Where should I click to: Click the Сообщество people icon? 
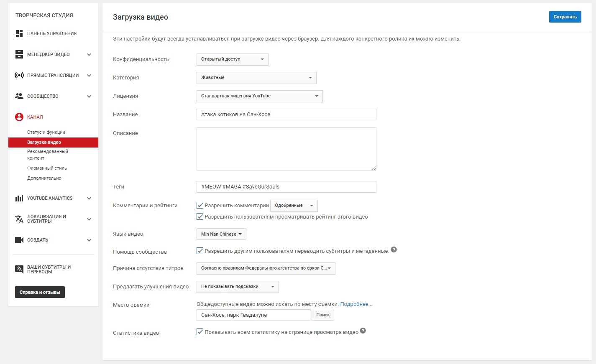click(19, 96)
